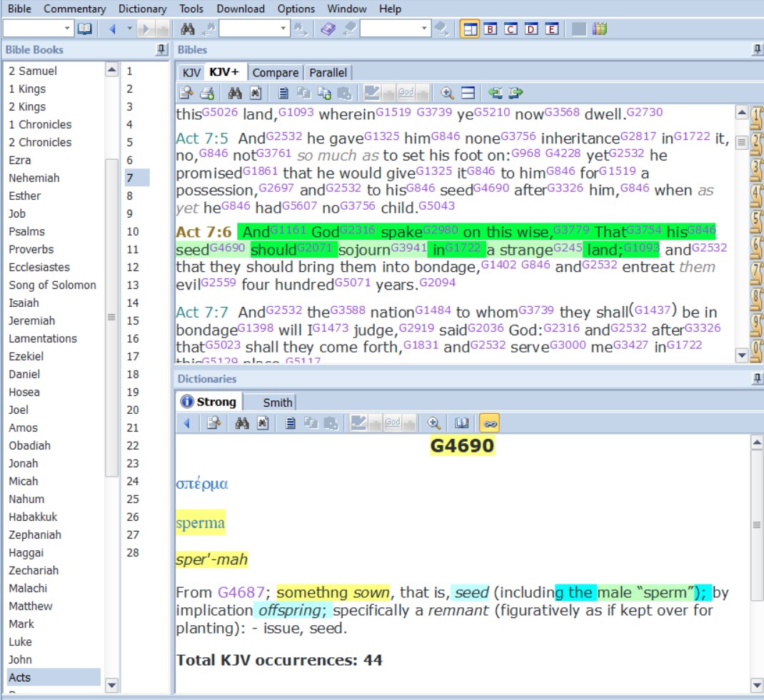764x700 pixels.
Task: Open the library bookshelf icon in main toolbar
Action: pos(600,29)
